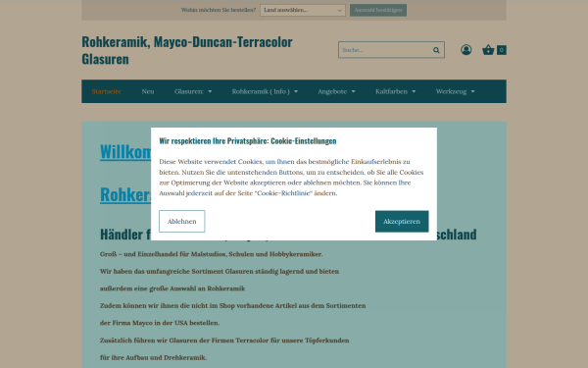The image size is (588, 368).
Task: Expand the Glasuren dropdown arrow
Action: [210, 91]
